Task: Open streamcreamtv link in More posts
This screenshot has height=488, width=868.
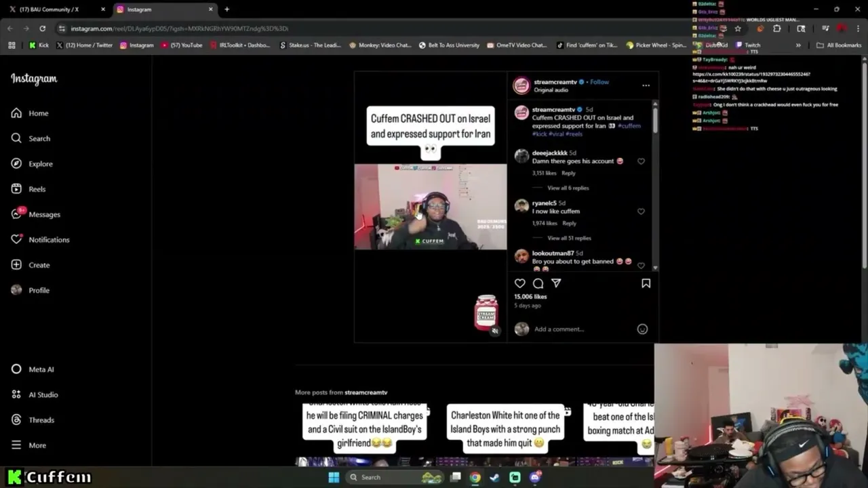Action: [366, 392]
